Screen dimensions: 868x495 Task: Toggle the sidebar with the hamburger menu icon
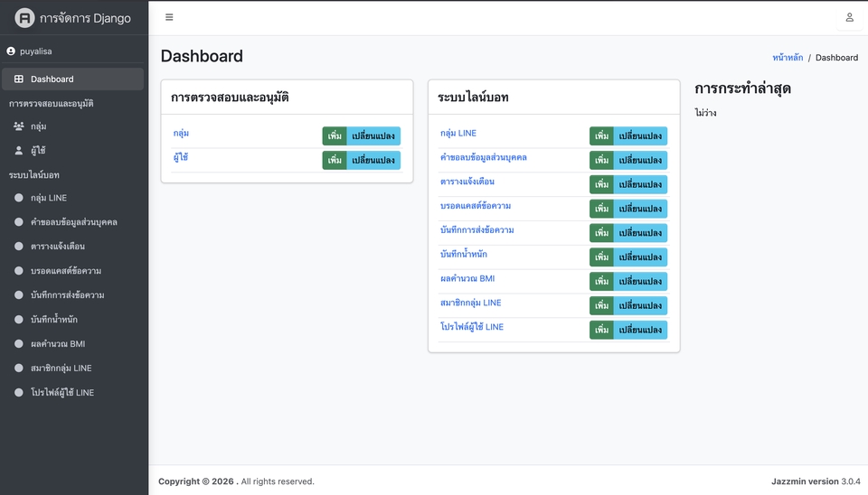pyautogui.click(x=169, y=17)
